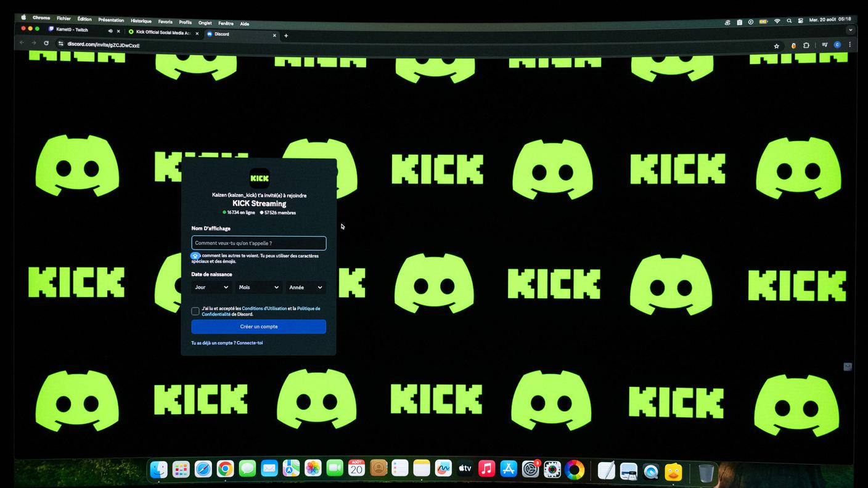Close the Discord tab
868x488 pixels.
pyautogui.click(x=274, y=35)
